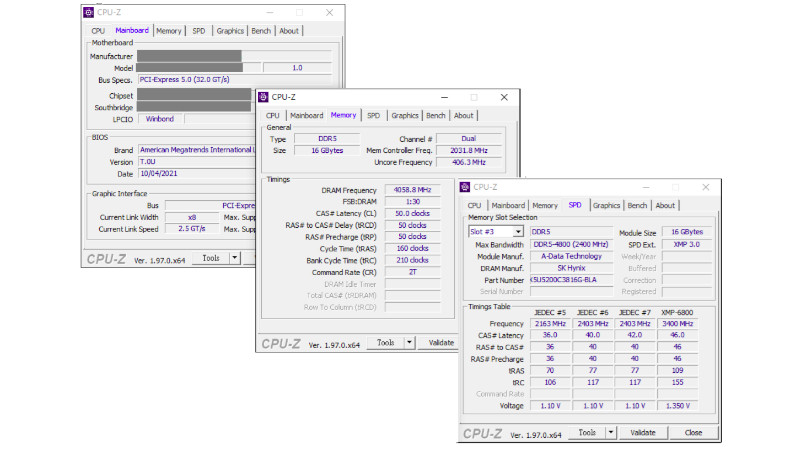Expand Tools dropdown arrow in SPD window

click(611, 433)
